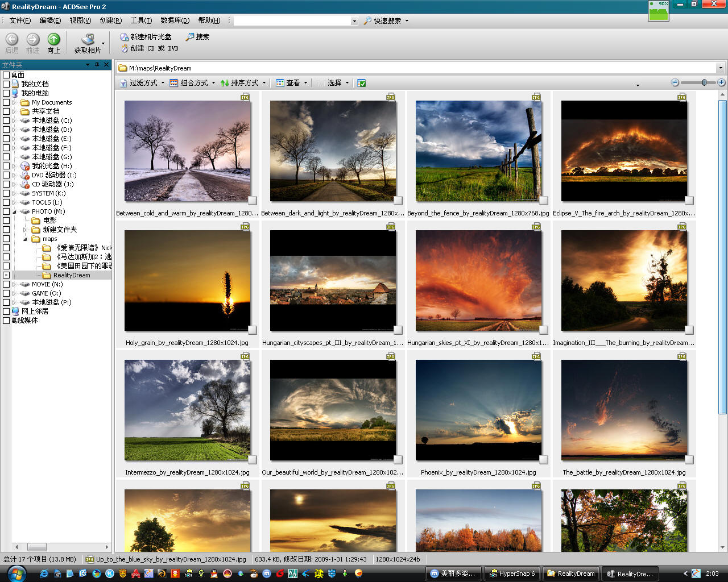
Task: Click the Back (后退) navigation arrow
Action: pyautogui.click(x=12, y=39)
